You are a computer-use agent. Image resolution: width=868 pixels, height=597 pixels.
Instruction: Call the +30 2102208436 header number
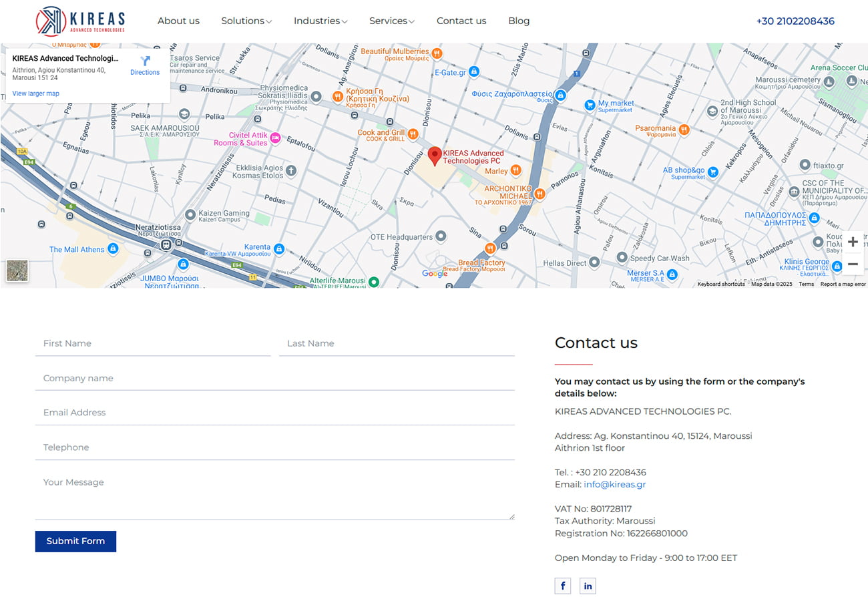tap(795, 21)
